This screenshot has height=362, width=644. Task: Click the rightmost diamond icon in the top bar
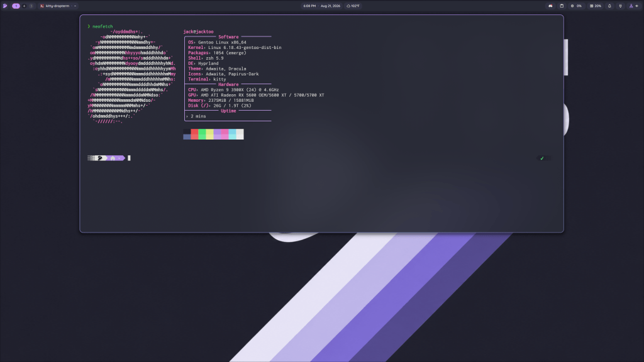pos(637,6)
